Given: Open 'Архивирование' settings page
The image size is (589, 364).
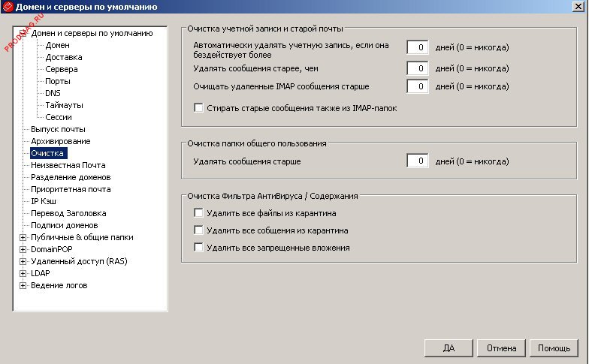Looking at the screenshot, I should click(60, 141).
